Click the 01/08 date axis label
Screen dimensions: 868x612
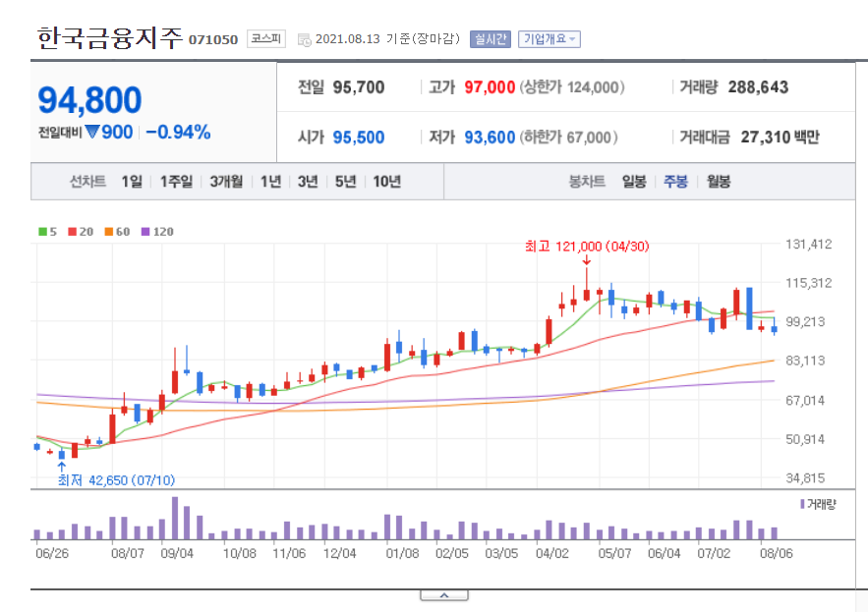[x=402, y=553]
